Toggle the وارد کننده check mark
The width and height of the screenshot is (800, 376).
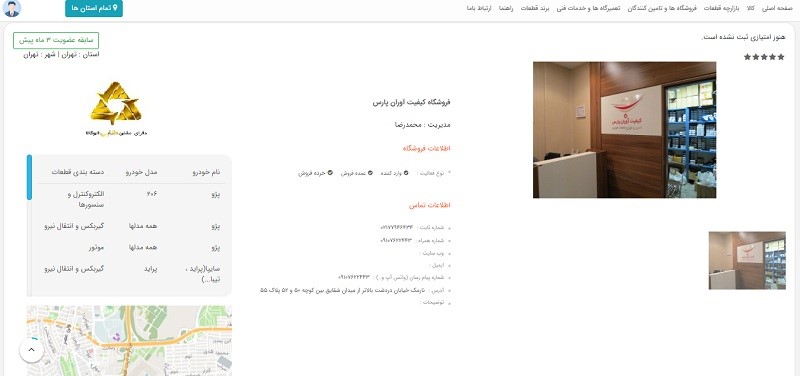coord(406,173)
